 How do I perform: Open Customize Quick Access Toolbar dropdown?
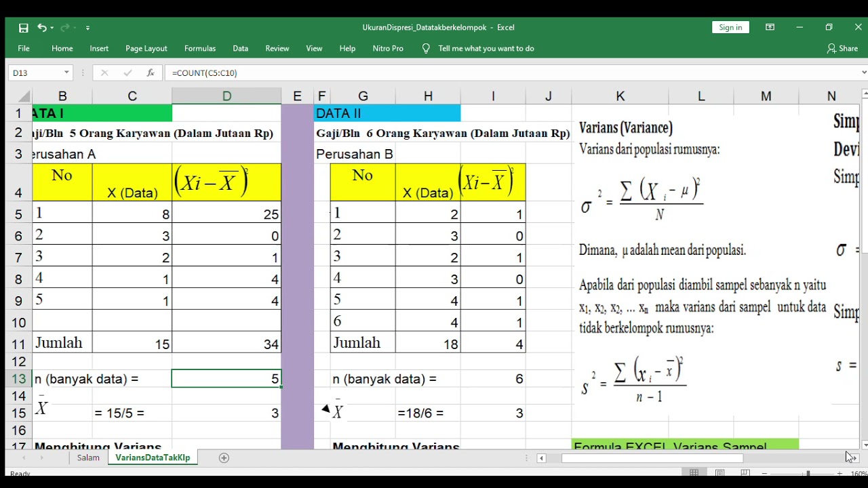tap(88, 28)
